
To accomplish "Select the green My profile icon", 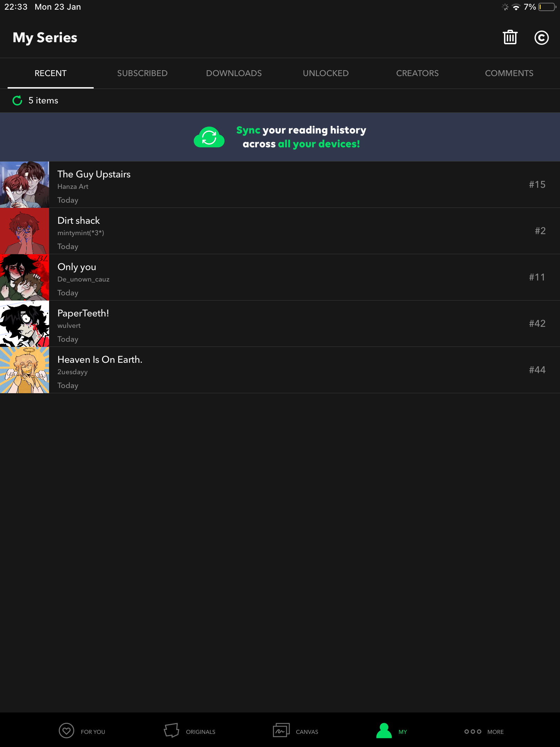I will pyautogui.click(x=384, y=731).
